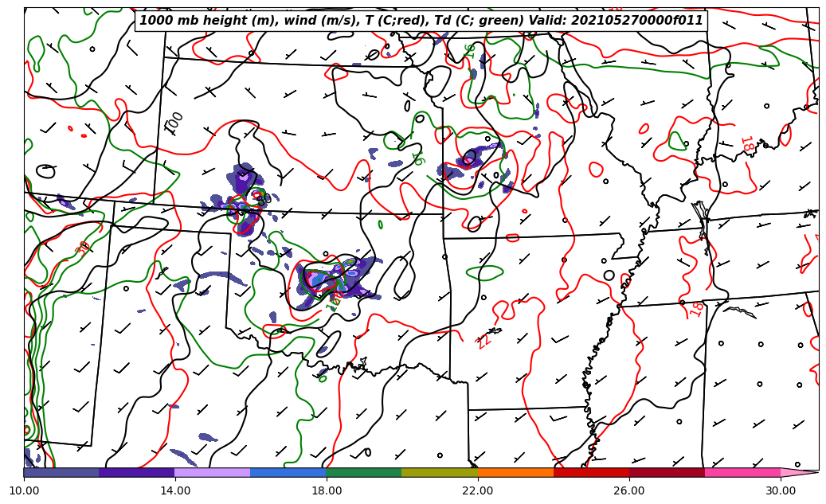Click the pink arrow tip of colorbar
The image size is (826, 504).
tap(799, 472)
